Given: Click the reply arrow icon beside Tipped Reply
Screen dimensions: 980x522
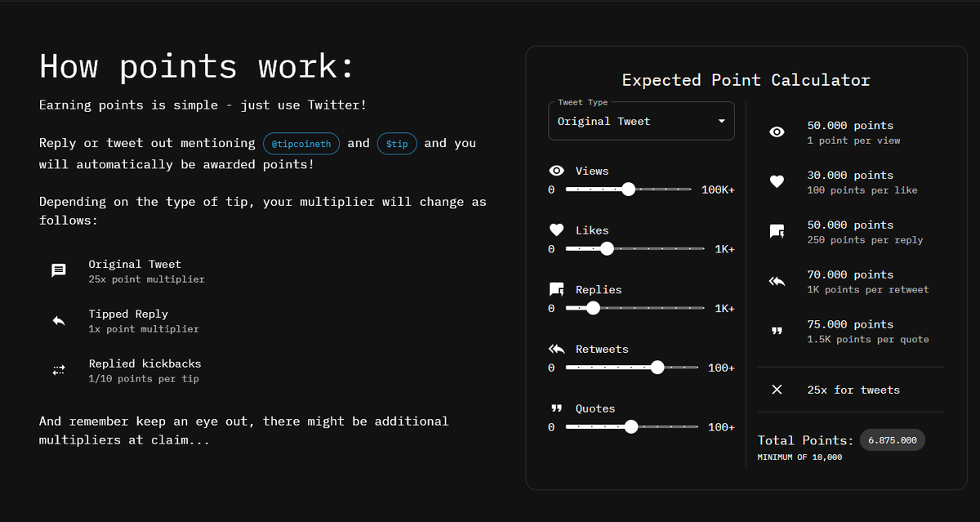Looking at the screenshot, I should [59, 320].
